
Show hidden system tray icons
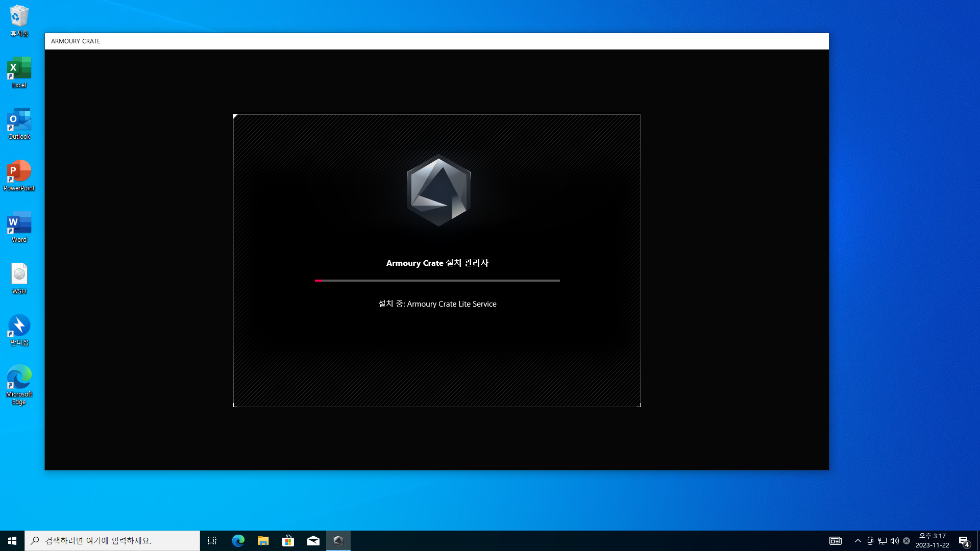[858, 541]
